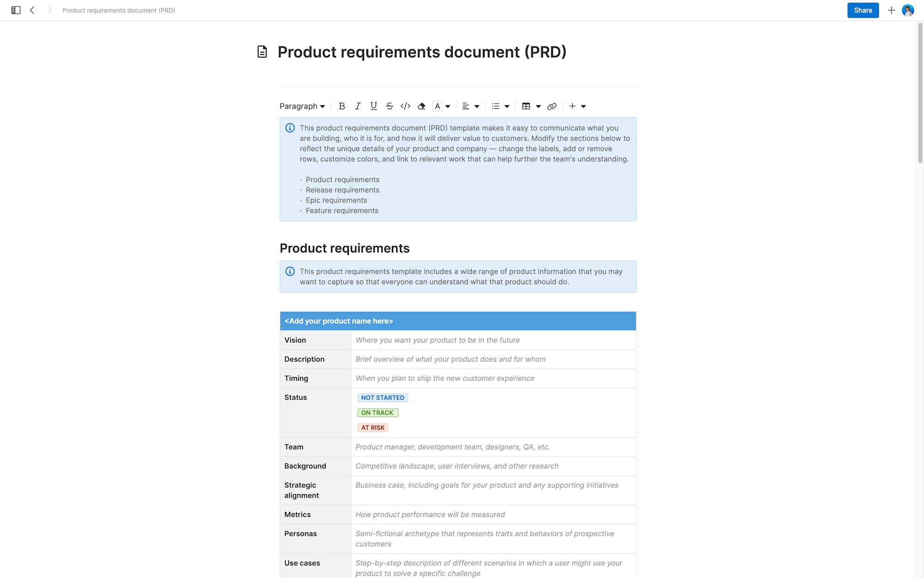Screen dimensions: 924x578
Task: Navigate back using the back arrow
Action: point(31,10)
